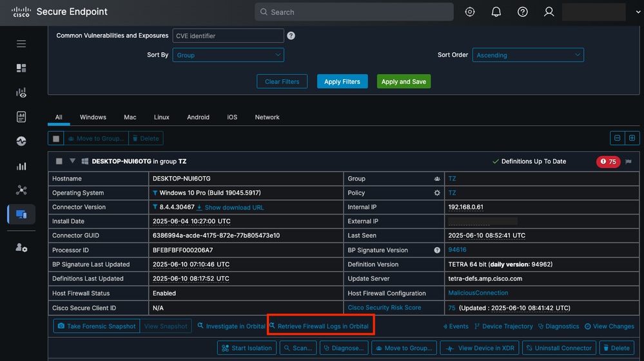Open the hamburger navigation menu
644x361 pixels.
[x=21, y=44]
